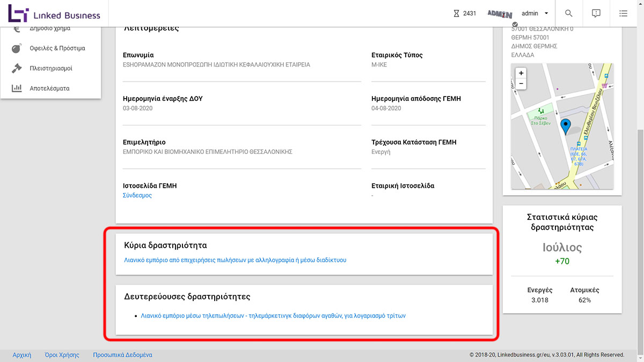Click the Τρέχουσα Κατάσταση ΓΕΜΗ label
This screenshot has height=362, width=644.
[414, 142]
